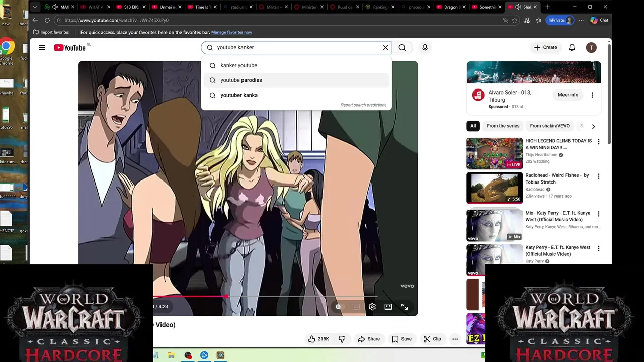Click the browser address bar URL
Image resolution: width=644 pixels, height=362 pixels.
pos(116,20)
